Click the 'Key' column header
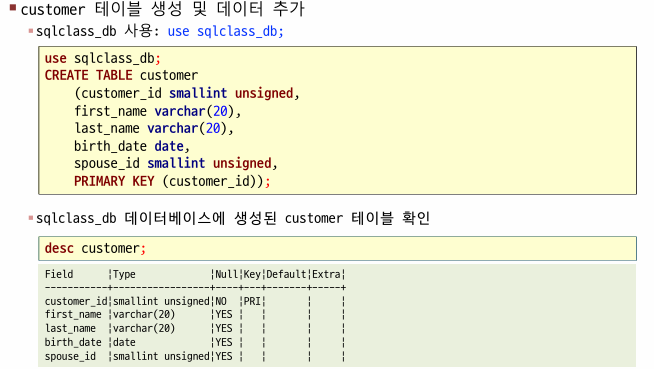The height and width of the screenshot is (369, 654). coord(252,274)
